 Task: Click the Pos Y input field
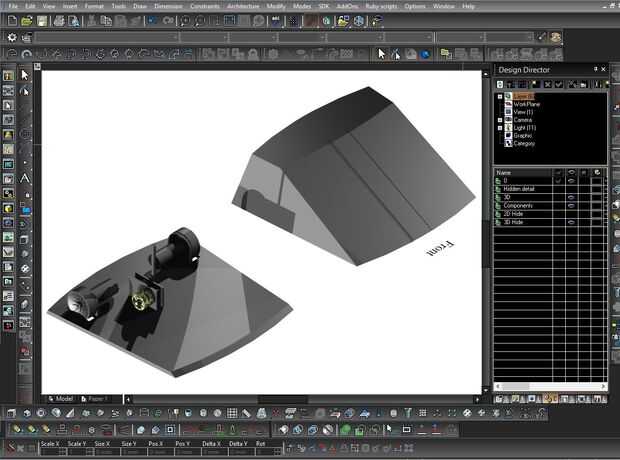(x=187, y=452)
